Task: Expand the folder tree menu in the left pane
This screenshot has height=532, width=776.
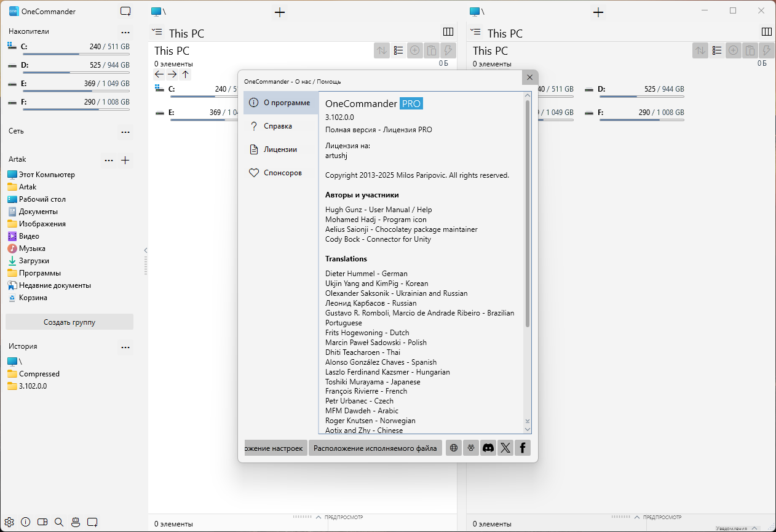Action: click(x=158, y=32)
